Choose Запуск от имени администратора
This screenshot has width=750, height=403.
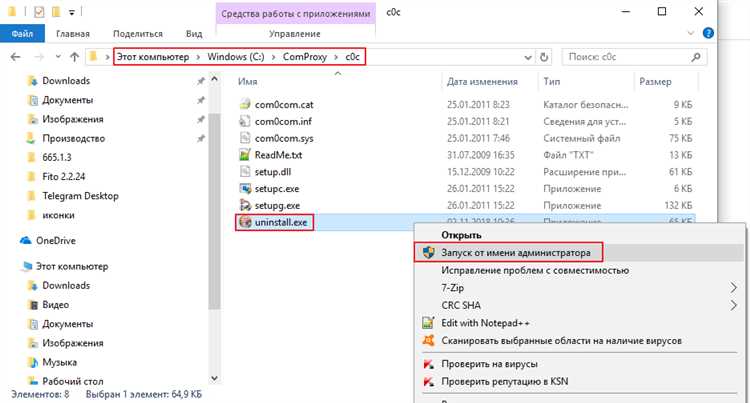click(580, 252)
